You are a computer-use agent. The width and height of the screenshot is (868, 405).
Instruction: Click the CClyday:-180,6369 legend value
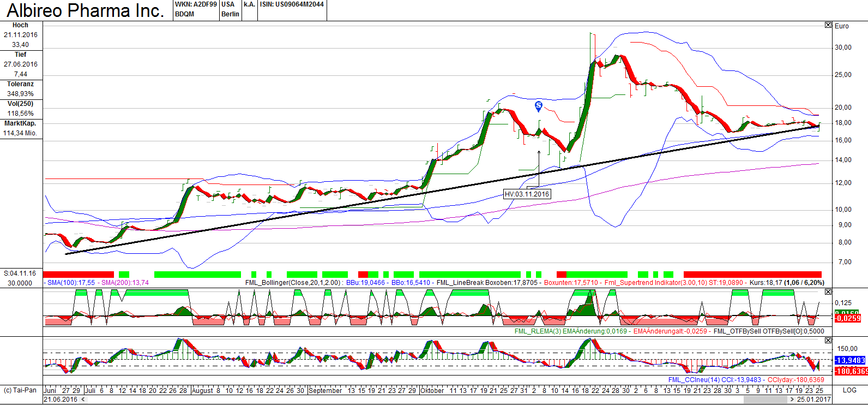(x=796, y=380)
